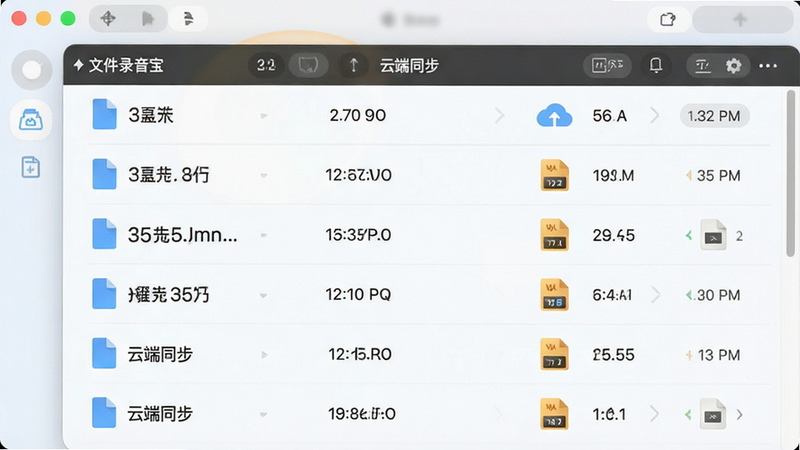Open the three-dot more menu
The width and height of the screenshot is (800, 450).
click(768, 66)
